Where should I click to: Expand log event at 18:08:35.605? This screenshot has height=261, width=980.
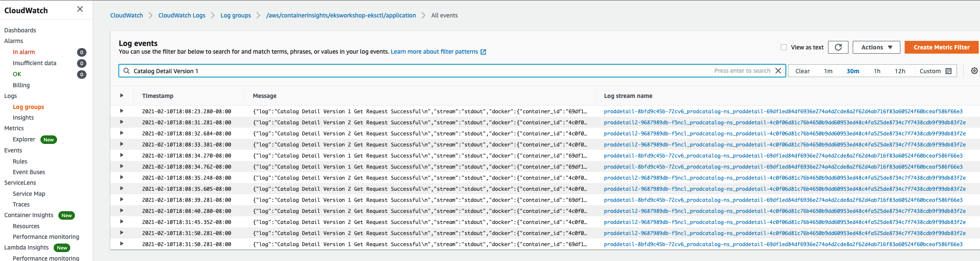point(122,189)
